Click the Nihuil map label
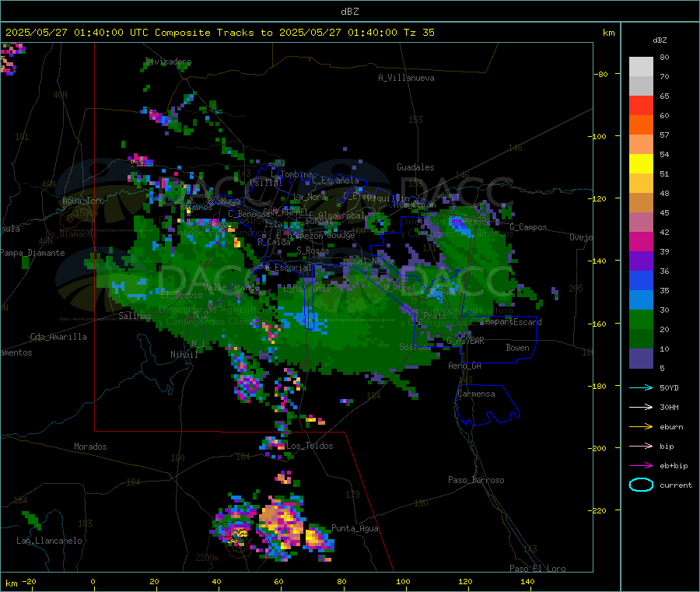This screenshot has height=592, width=700. click(x=184, y=355)
